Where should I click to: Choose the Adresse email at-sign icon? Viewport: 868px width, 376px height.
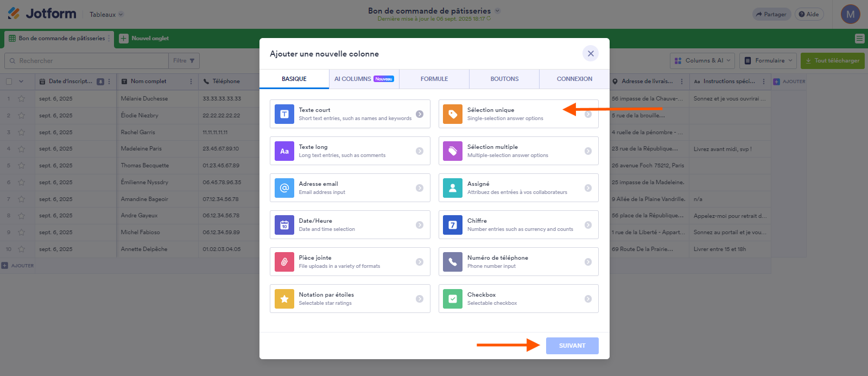tap(284, 188)
